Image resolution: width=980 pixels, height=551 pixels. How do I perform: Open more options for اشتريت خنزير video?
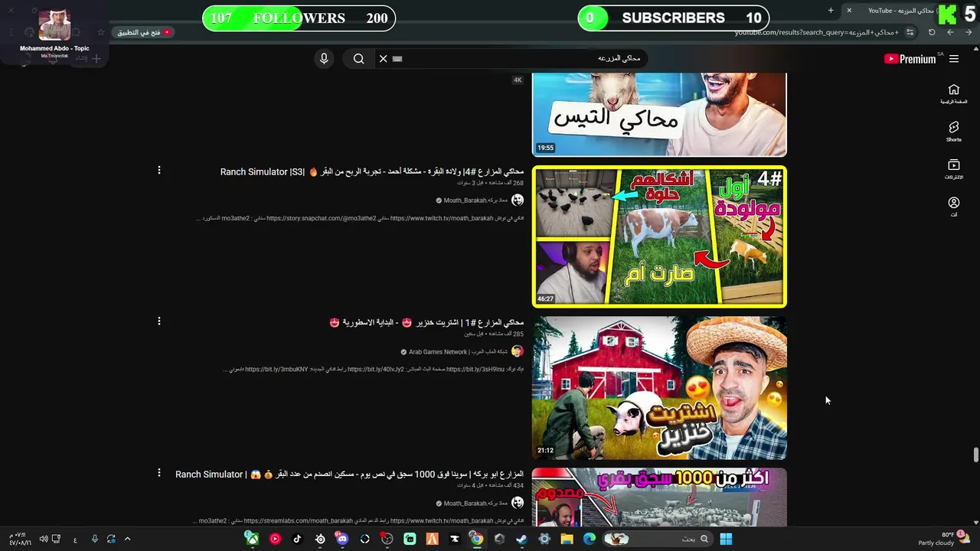159,321
